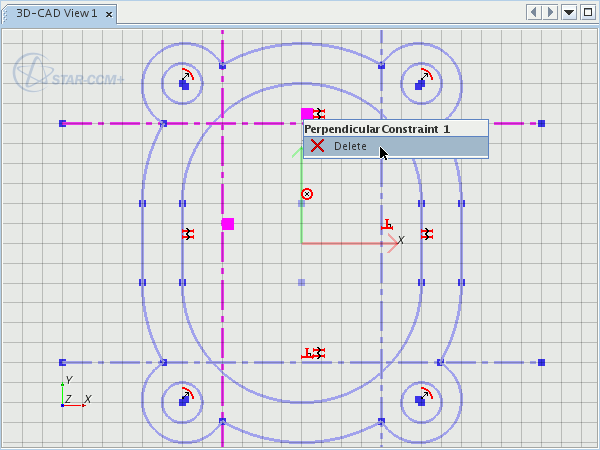Click Delete in the PerpendicularConstraint context menu
The width and height of the screenshot is (600, 450).
[350, 147]
